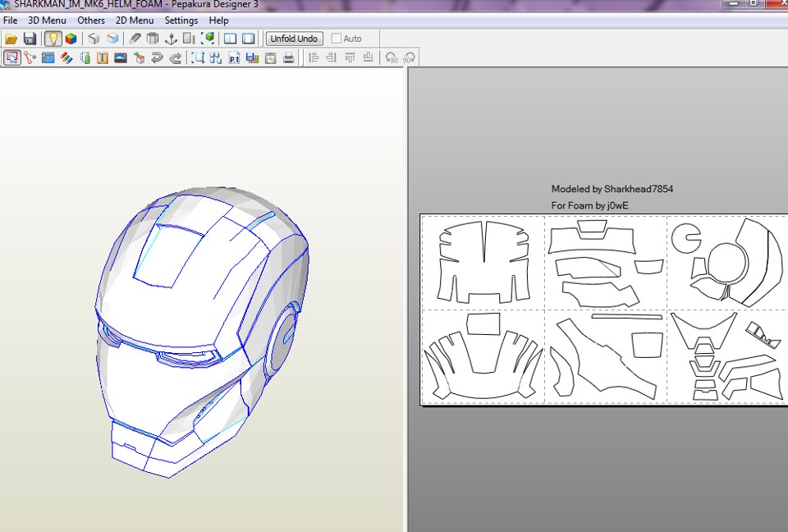
Task: Align selected parts to the right
Action: 332,57
